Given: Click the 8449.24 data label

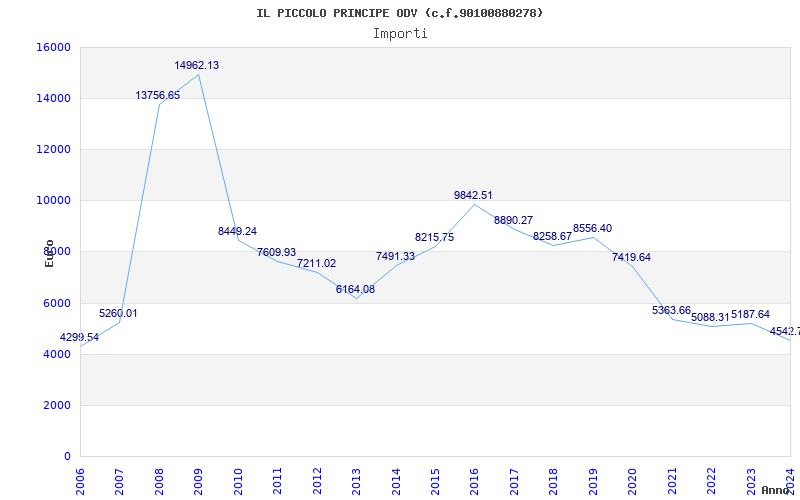Looking at the screenshot, I should [x=237, y=231].
